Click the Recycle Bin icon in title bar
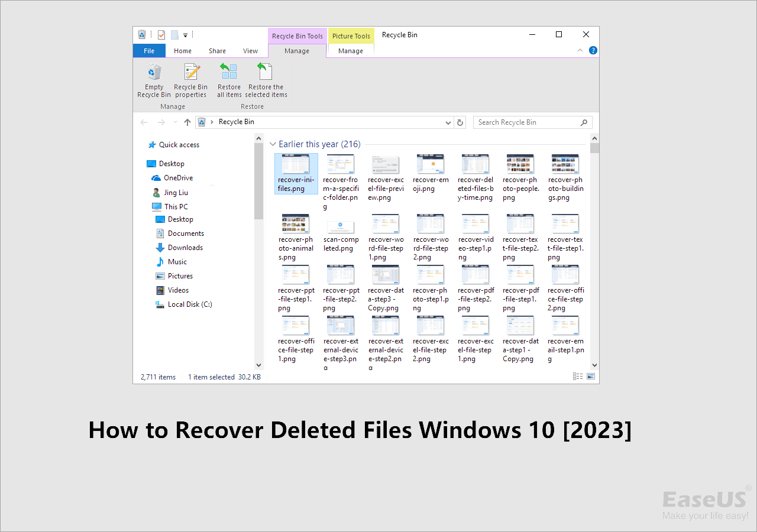This screenshot has width=757, height=532. point(142,35)
